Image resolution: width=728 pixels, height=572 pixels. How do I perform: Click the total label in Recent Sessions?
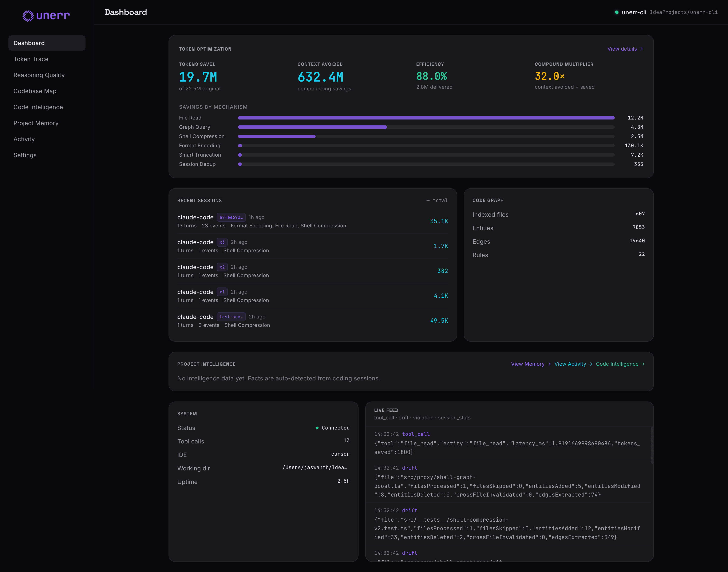[437, 200]
